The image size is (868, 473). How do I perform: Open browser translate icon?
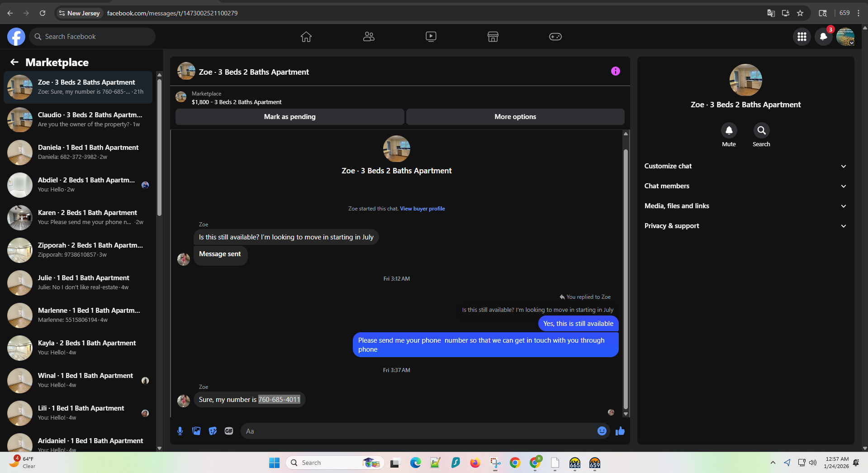pos(771,13)
